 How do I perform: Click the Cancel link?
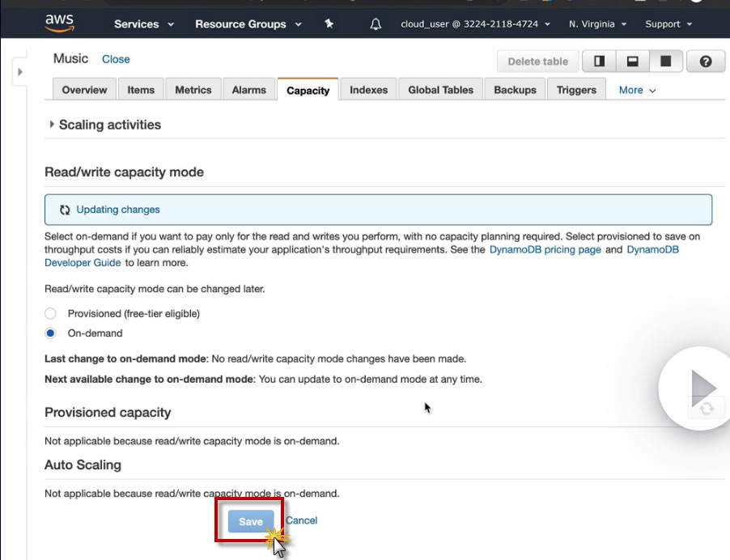[302, 520]
